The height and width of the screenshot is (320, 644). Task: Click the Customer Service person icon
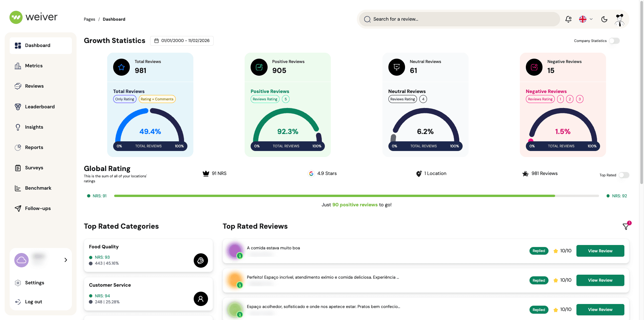click(201, 299)
